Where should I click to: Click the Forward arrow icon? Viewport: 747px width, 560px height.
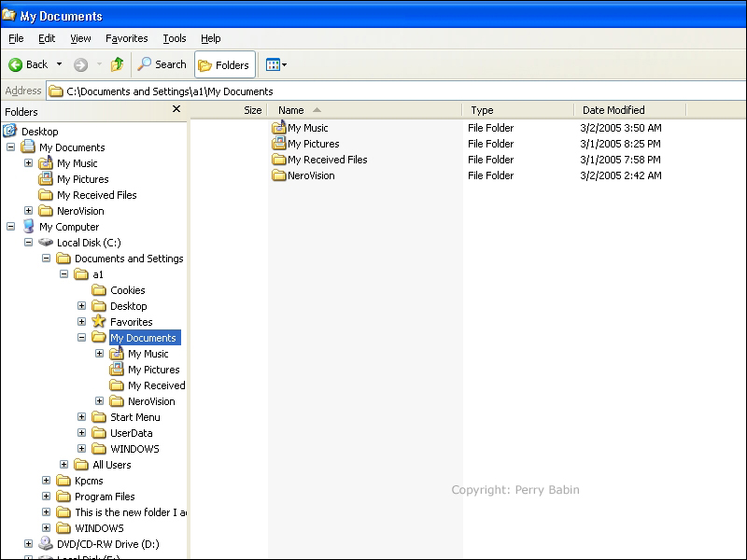[80, 64]
